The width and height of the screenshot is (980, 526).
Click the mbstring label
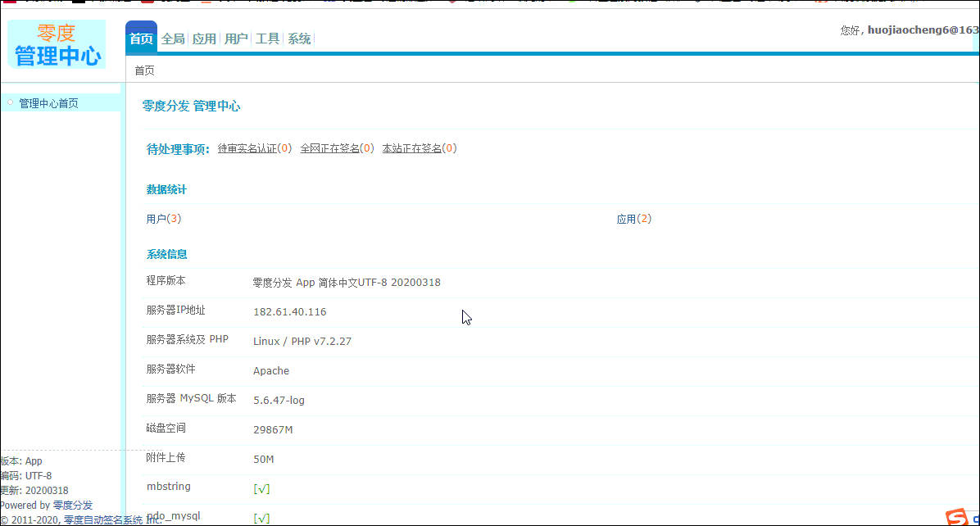tap(169, 486)
